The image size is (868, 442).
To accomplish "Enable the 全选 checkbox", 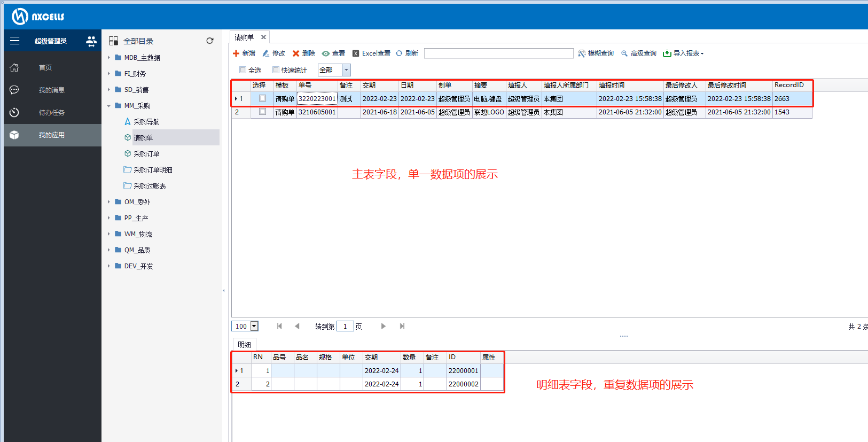I will click(x=243, y=70).
